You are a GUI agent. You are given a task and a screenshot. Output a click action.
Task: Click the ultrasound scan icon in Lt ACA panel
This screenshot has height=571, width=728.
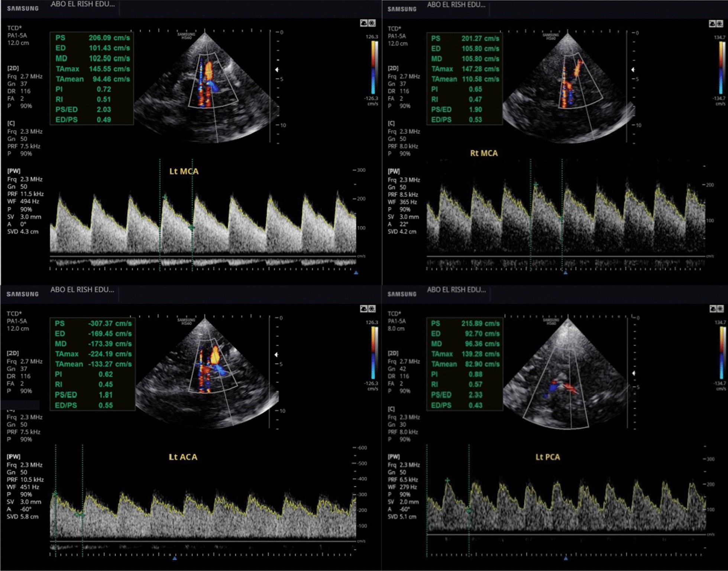(x=364, y=309)
